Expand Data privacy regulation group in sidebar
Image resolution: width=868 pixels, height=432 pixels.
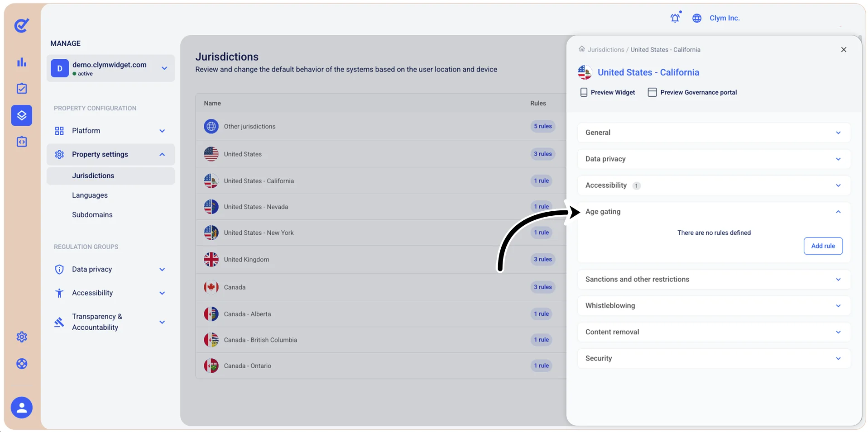click(110, 270)
